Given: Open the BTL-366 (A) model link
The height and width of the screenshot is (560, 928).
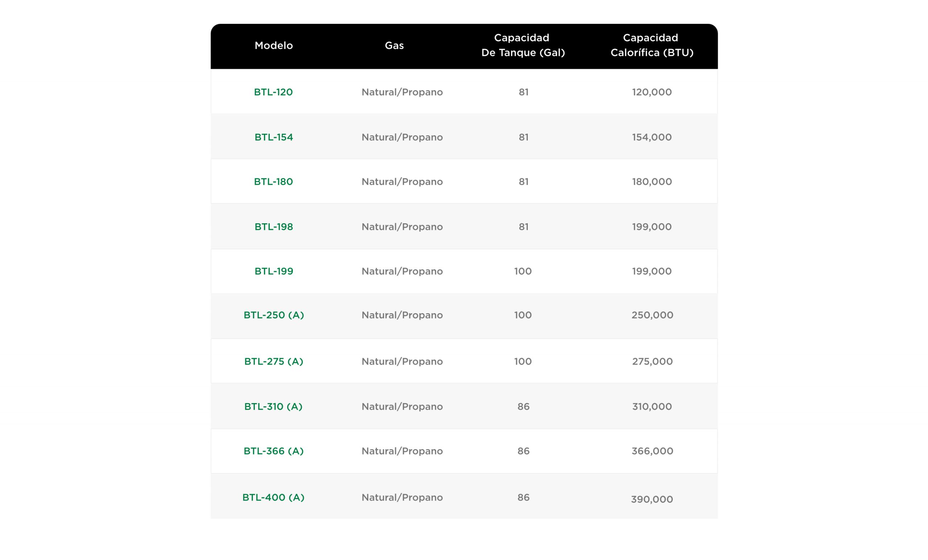Looking at the screenshot, I should 273,451.
